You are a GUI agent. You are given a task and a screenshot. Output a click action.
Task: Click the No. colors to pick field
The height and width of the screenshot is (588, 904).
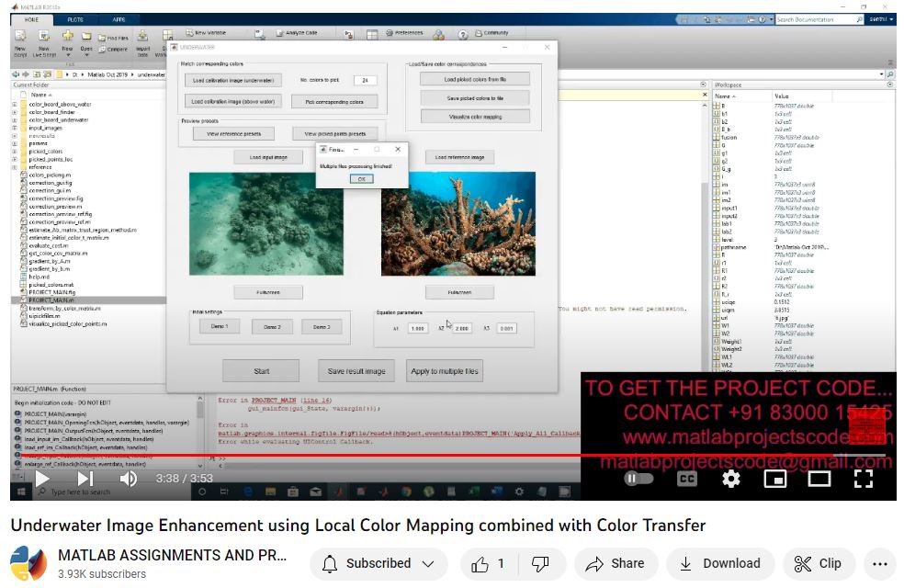coord(365,80)
